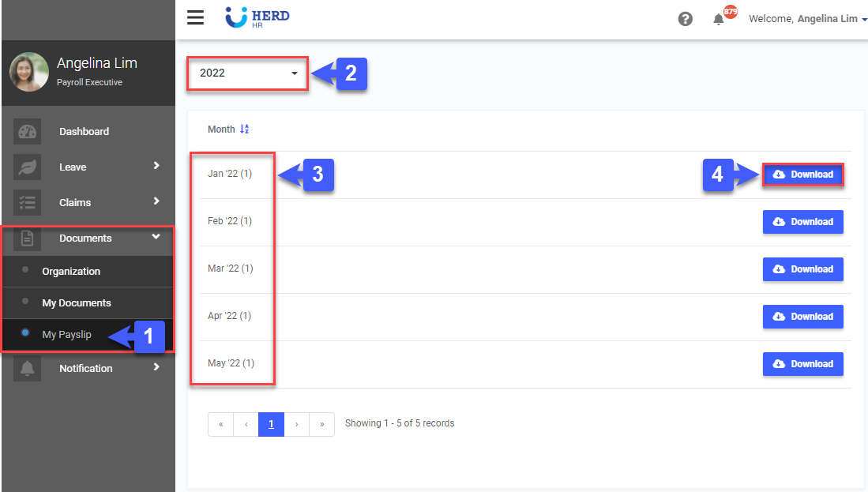Image resolution: width=868 pixels, height=492 pixels.
Task: Select Organization under Documents
Action: [x=71, y=272]
